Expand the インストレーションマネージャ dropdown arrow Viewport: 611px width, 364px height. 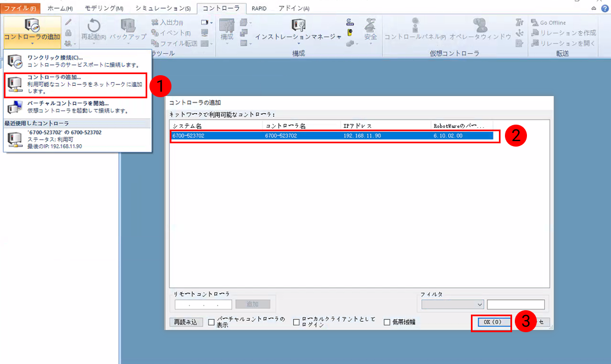(298, 43)
